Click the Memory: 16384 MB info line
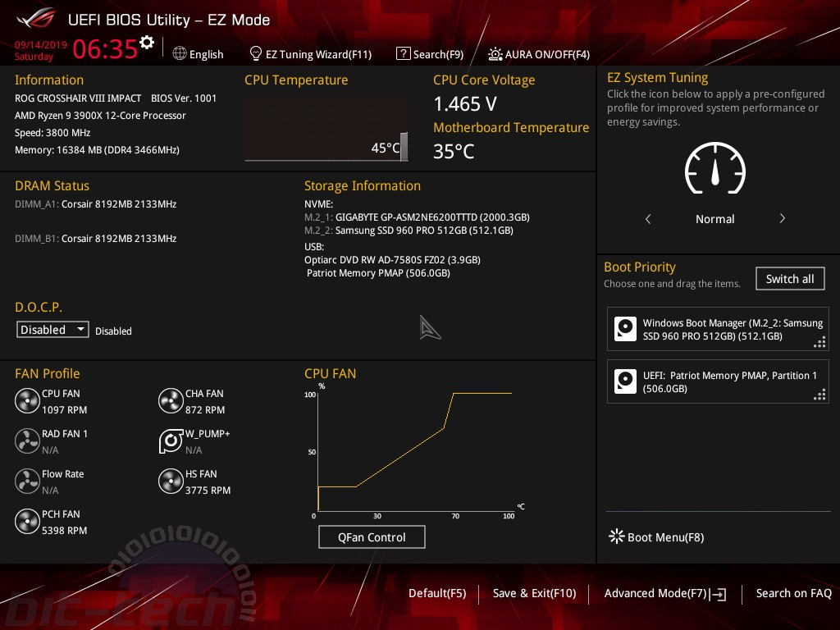 [x=97, y=150]
